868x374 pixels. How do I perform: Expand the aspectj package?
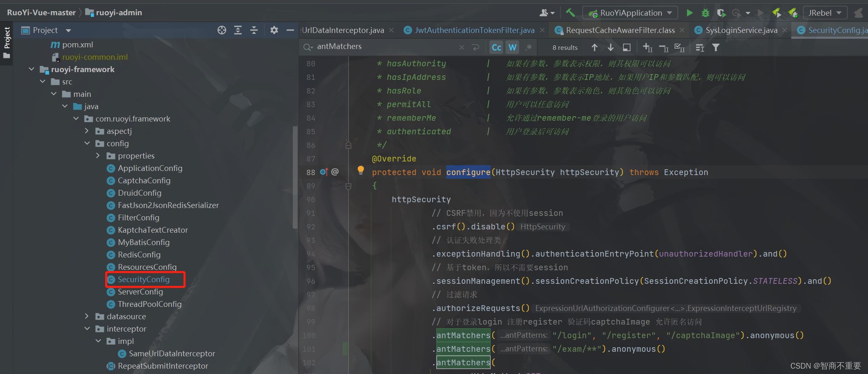point(87,131)
